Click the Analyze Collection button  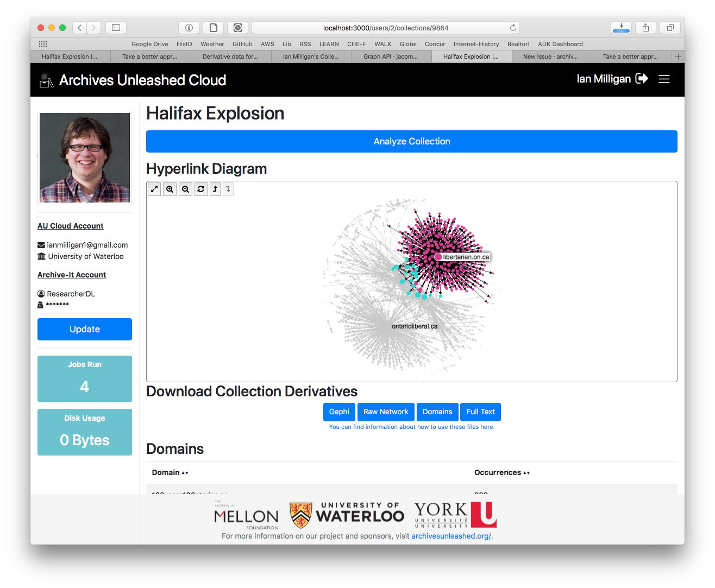click(412, 141)
